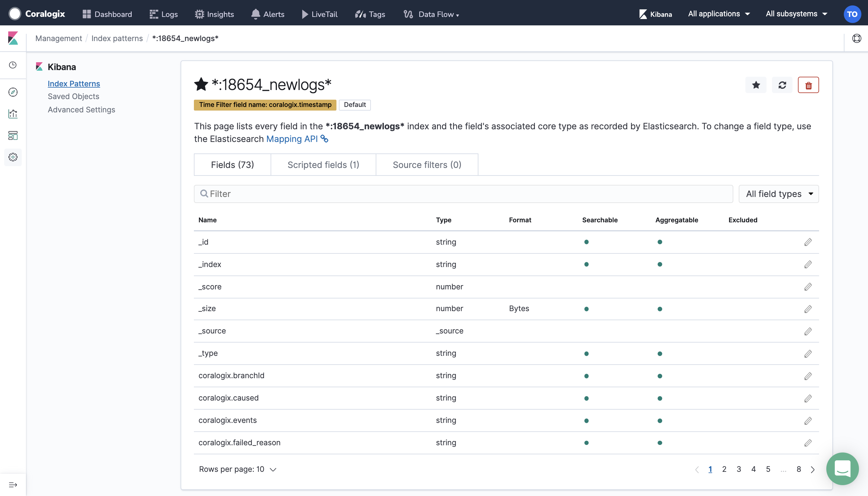868x496 pixels.
Task: Go to page 8 of fields
Action: (x=799, y=469)
